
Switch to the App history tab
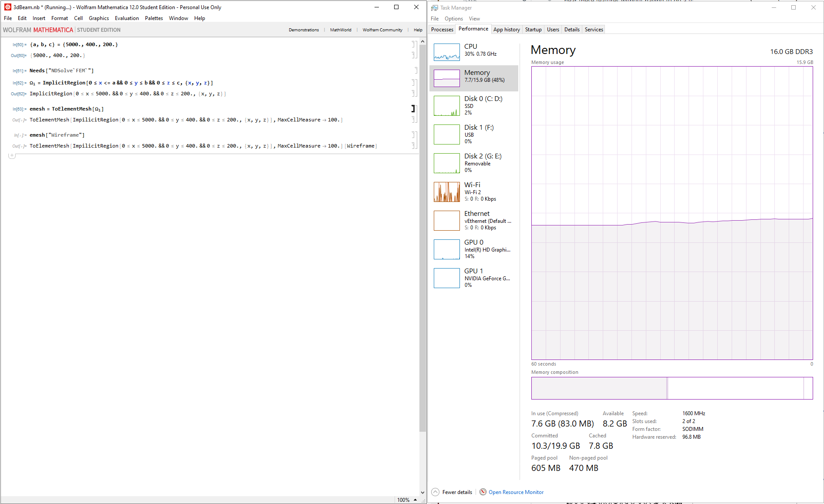[x=507, y=30]
